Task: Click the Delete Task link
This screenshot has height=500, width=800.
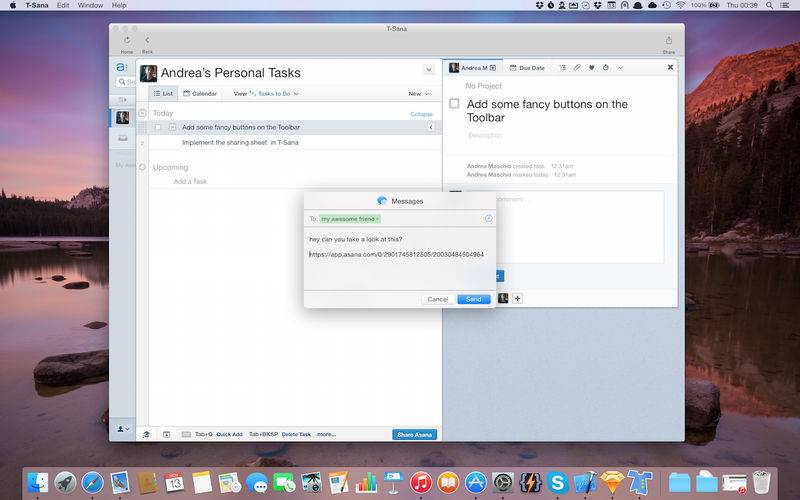Action: [x=296, y=434]
